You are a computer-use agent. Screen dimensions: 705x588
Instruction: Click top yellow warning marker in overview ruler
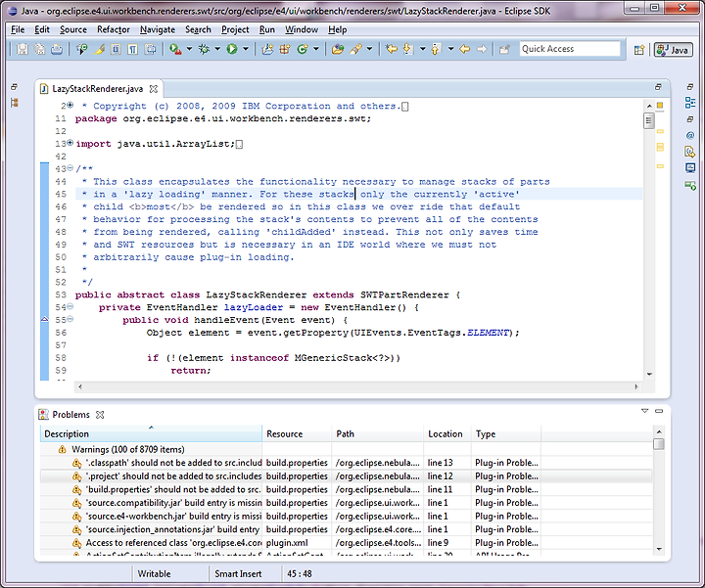(x=660, y=131)
